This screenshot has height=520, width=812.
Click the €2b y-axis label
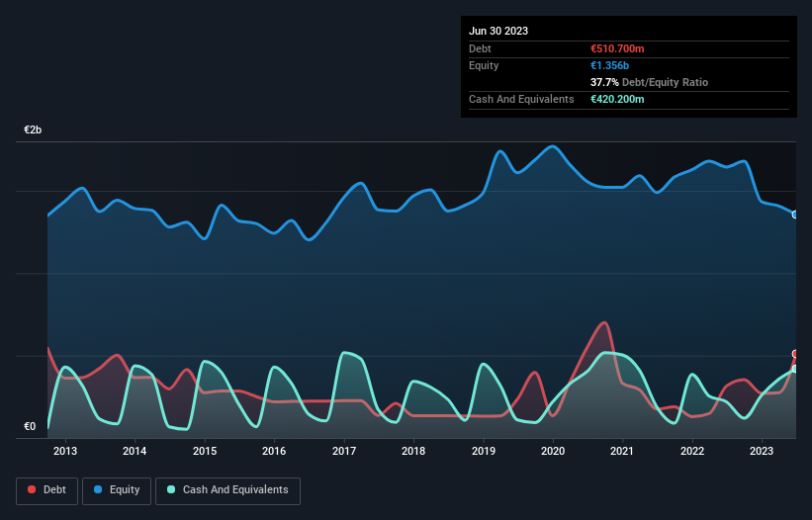click(x=34, y=130)
